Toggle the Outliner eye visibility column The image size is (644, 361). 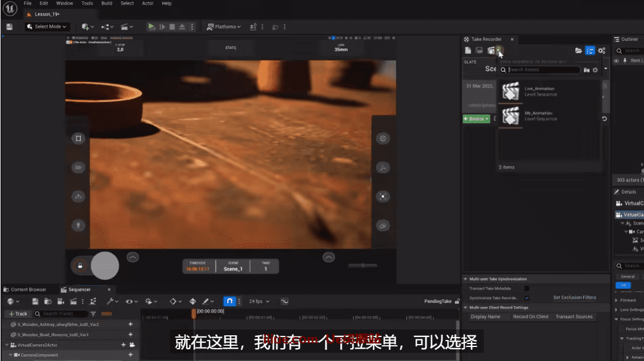click(x=616, y=61)
